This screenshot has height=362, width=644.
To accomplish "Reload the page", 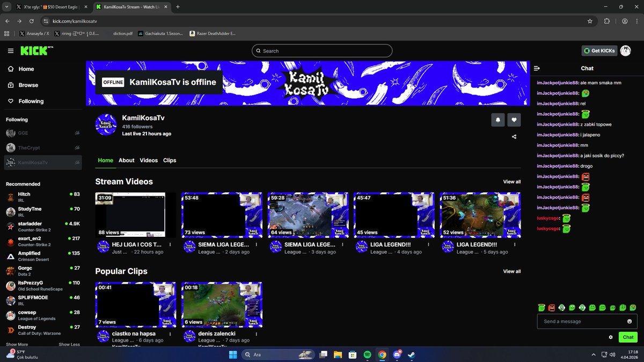I will [32, 21].
